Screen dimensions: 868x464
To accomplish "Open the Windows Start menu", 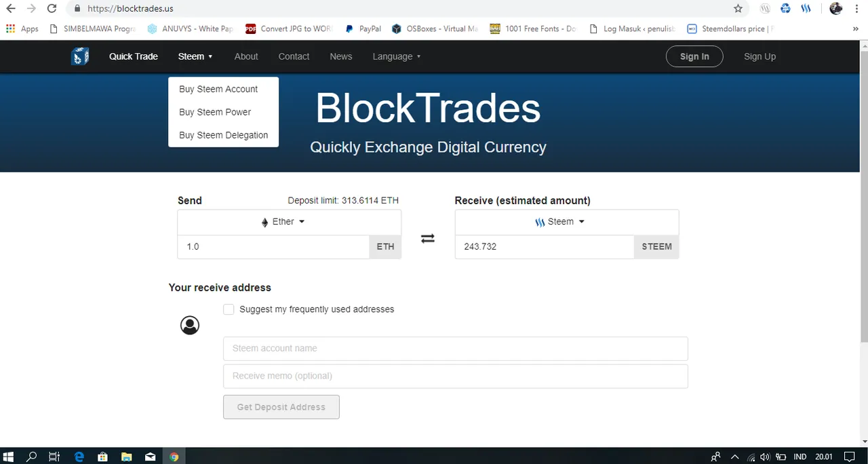I will [9, 457].
